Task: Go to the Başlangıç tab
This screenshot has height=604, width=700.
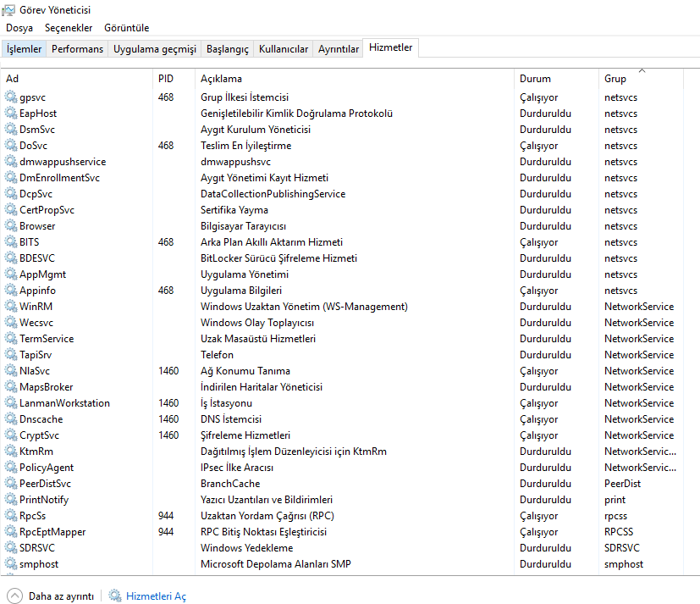Action: pos(227,48)
